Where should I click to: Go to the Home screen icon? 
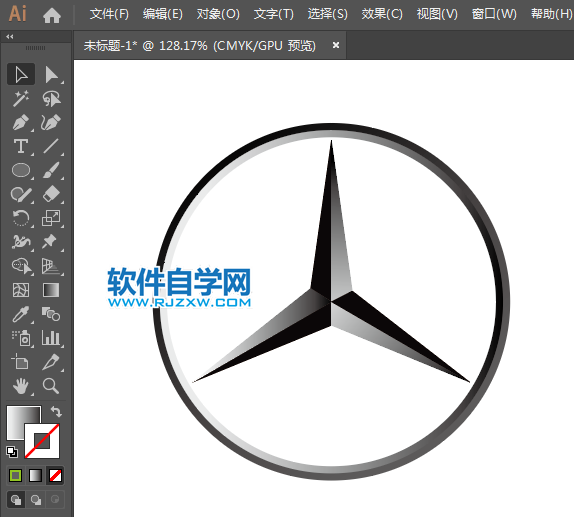52,15
